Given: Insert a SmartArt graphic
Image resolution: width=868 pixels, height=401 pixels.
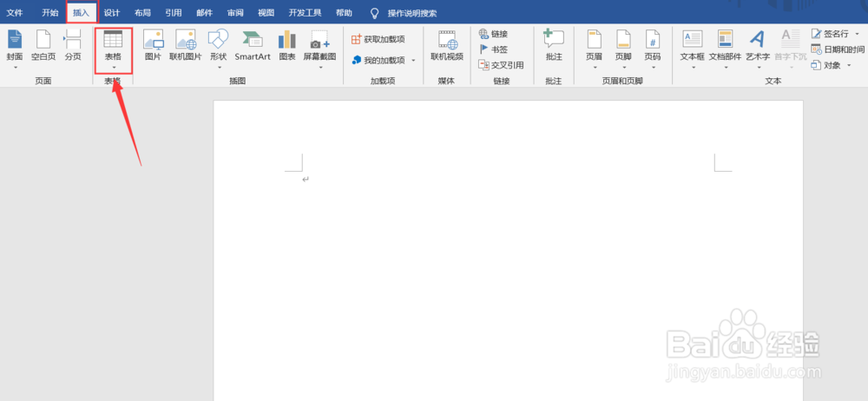Looking at the screenshot, I should click(253, 47).
